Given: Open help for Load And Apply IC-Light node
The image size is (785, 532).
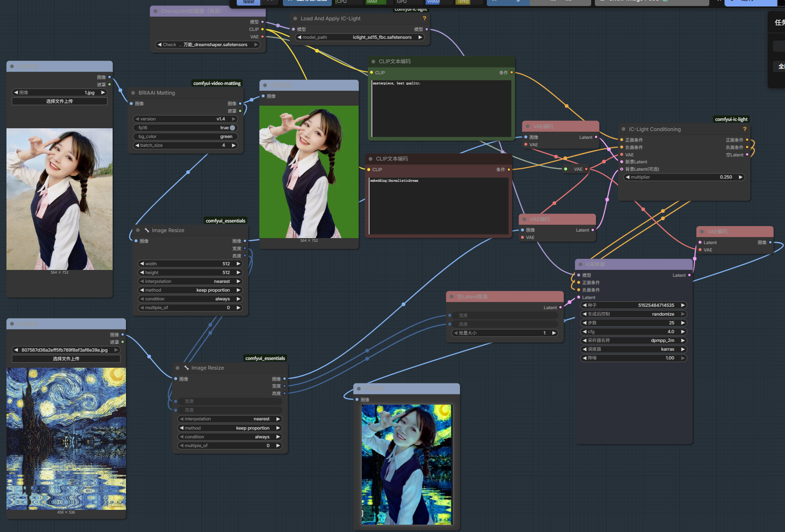Looking at the screenshot, I should (425, 18).
